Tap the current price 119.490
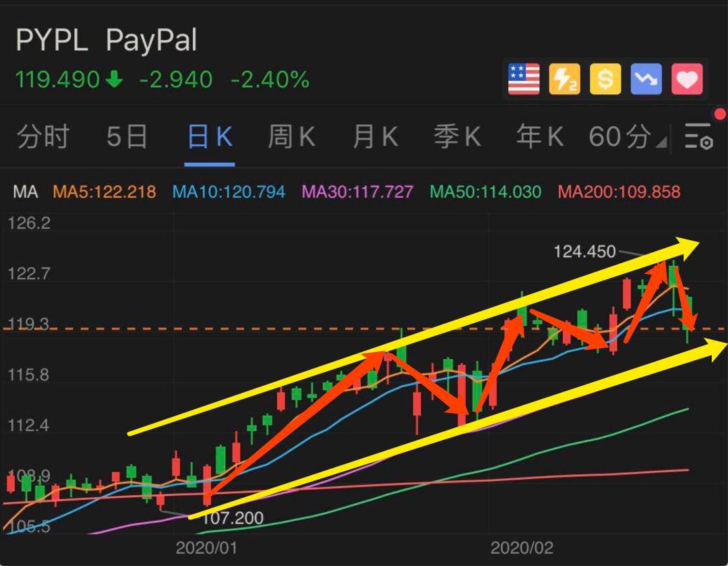This screenshot has height=566, width=728. pyautogui.click(x=57, y=80)
